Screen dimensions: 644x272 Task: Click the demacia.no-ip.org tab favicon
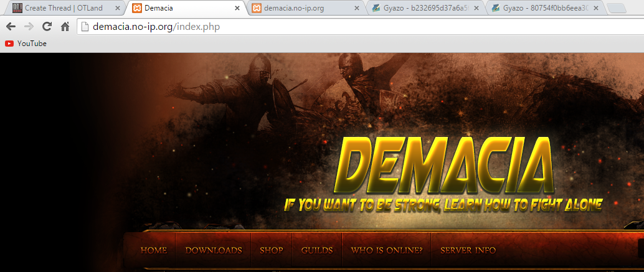pyautogui.click(x=257, y=8)
